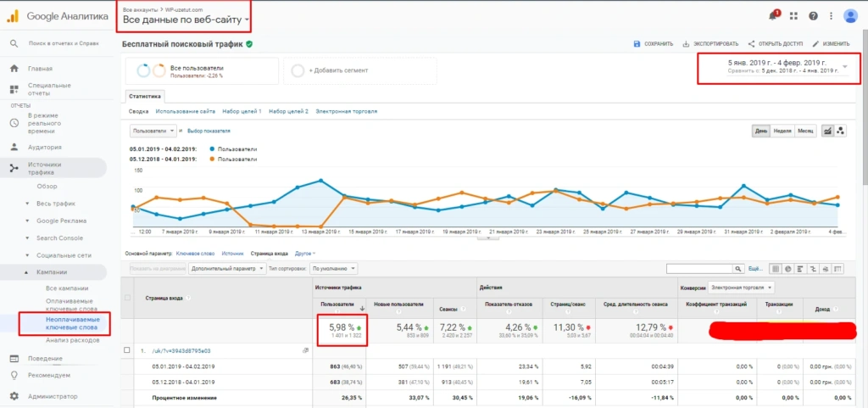Viewport: 868px width, 408px height.
Task: Open Электронная торговля conversions dropdown
Action: point(741,288)
